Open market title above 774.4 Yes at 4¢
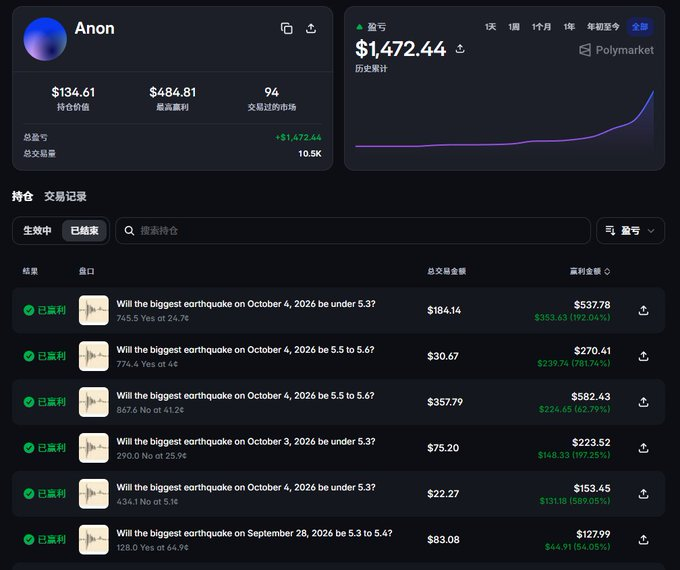The width and height of the screenshot is (680, 570). (x=245, y=350)
